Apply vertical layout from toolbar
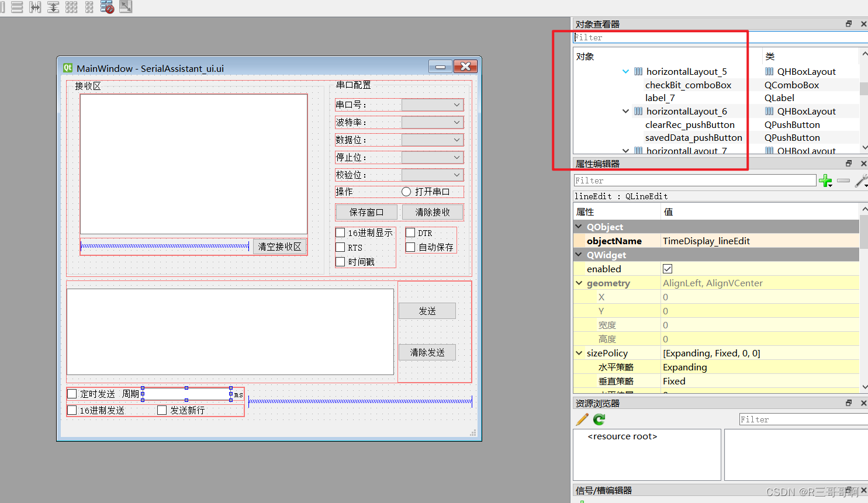868x503 pixels. pyautogui.click(x=17, y=7)
